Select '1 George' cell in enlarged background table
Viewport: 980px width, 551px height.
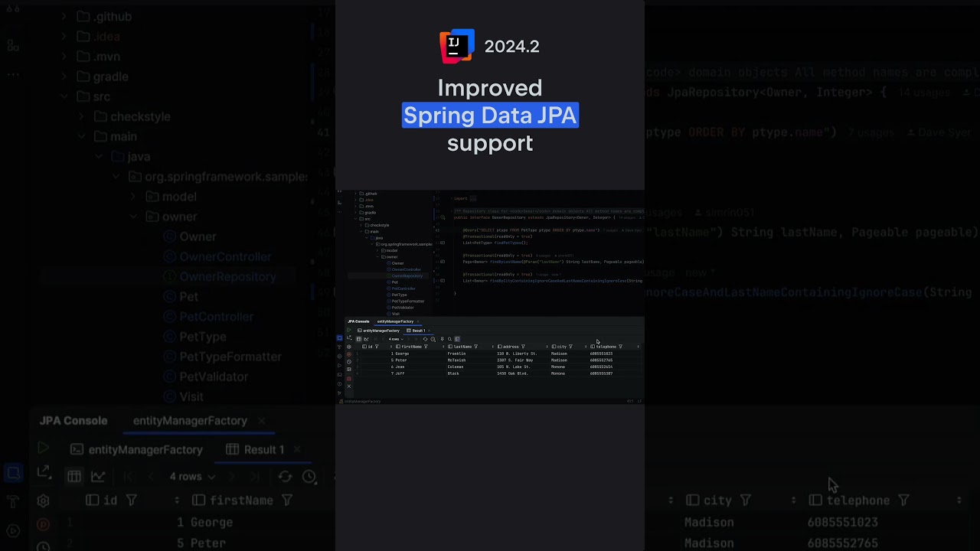coord(204,522)
